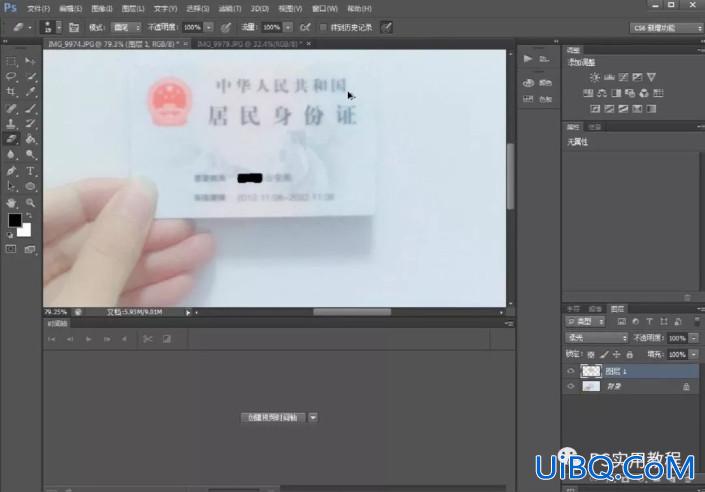Add a Curves adjustment
The width and height of the screenshot is (705, 492).
coord(623,77)
